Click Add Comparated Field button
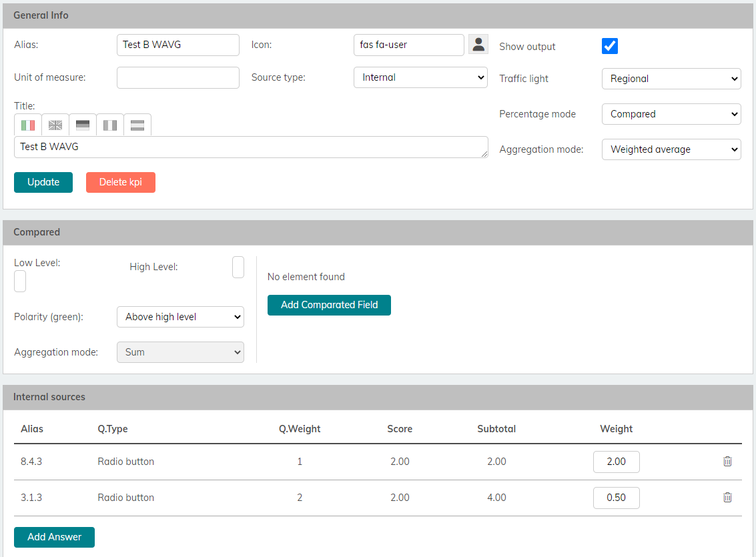 click(329, 305)
